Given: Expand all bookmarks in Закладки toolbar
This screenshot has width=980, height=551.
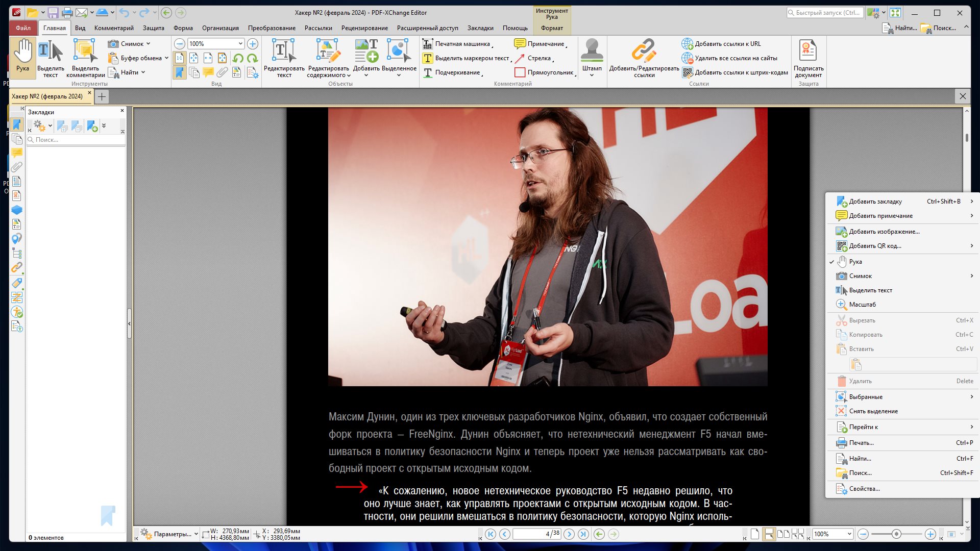Looking at the screenshot, I should click(x=62, y=126).
